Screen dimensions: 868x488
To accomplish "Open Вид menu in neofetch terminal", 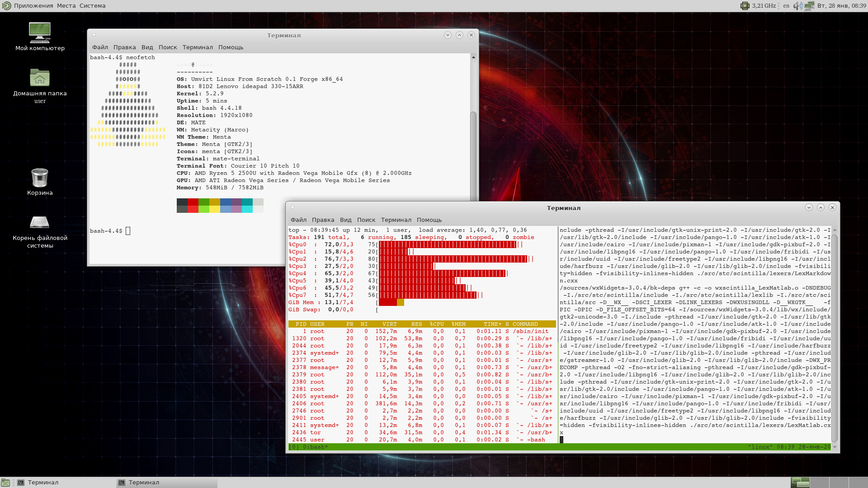I will coord(147,47).
